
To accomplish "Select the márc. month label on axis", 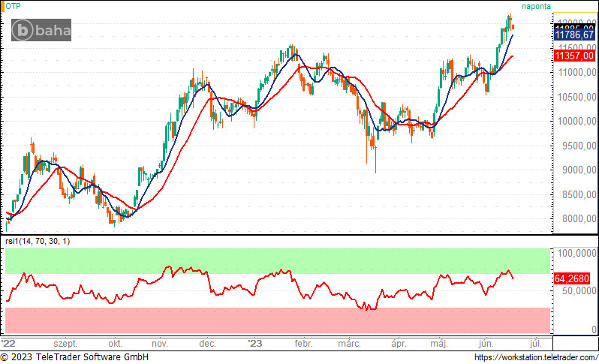I will (x=349, y=344).
